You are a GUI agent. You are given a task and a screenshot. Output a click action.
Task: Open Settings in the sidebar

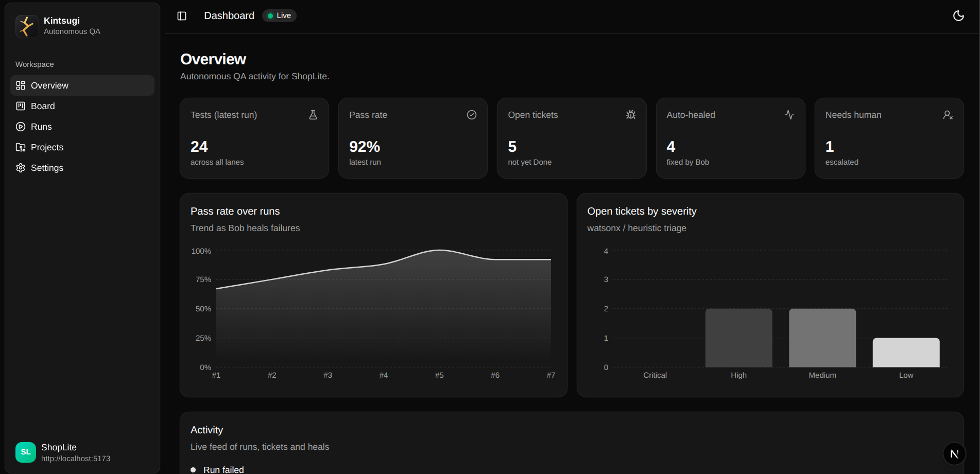pyautogui.click(x=82, y=168)
